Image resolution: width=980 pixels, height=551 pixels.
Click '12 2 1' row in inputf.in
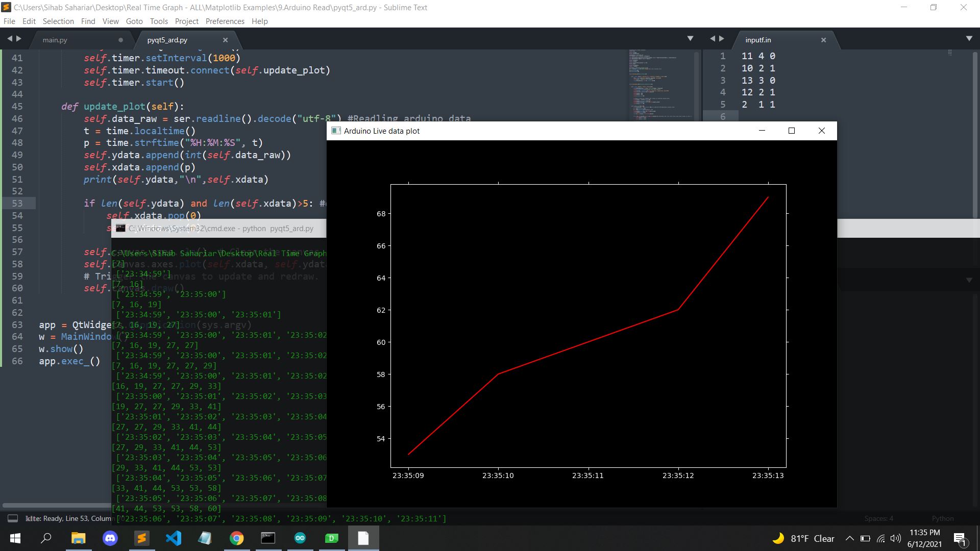point(758,92)
